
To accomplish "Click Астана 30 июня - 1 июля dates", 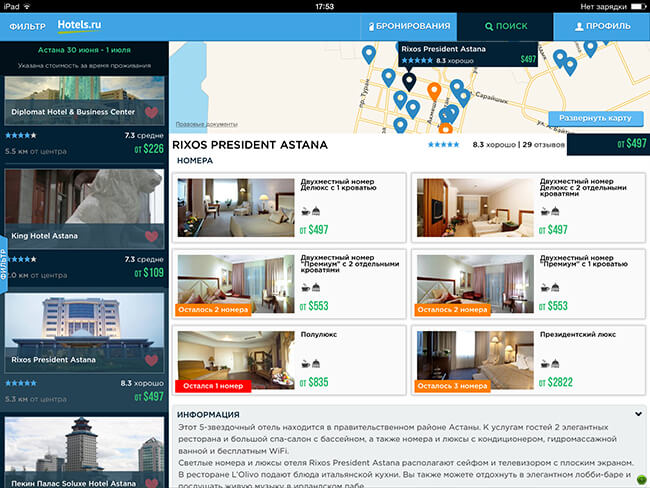I will pyautogui.click(x=84, y=50).
